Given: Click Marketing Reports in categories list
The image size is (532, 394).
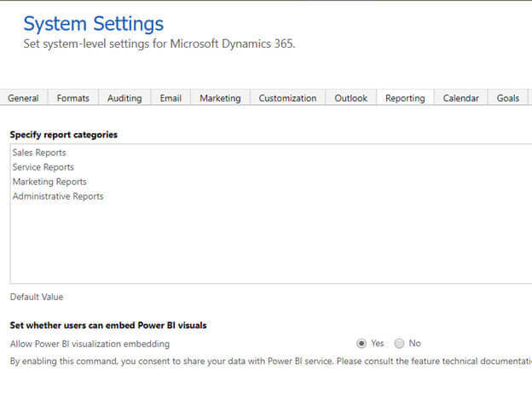Looking at the screenshot, I should tap(49, 182).
